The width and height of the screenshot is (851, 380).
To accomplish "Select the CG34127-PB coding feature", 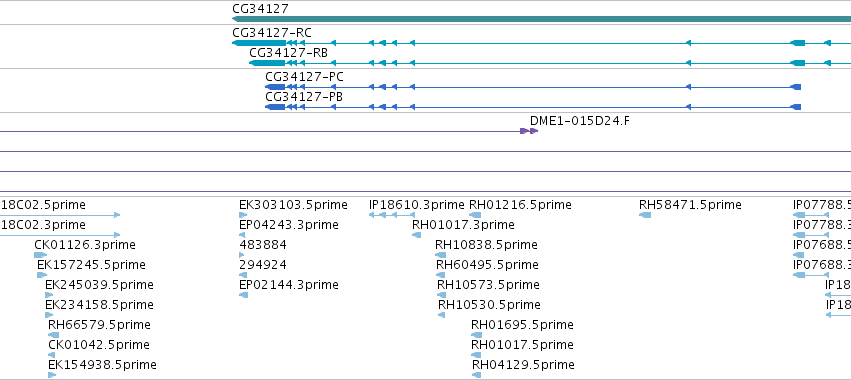I will tap(533, 107).
